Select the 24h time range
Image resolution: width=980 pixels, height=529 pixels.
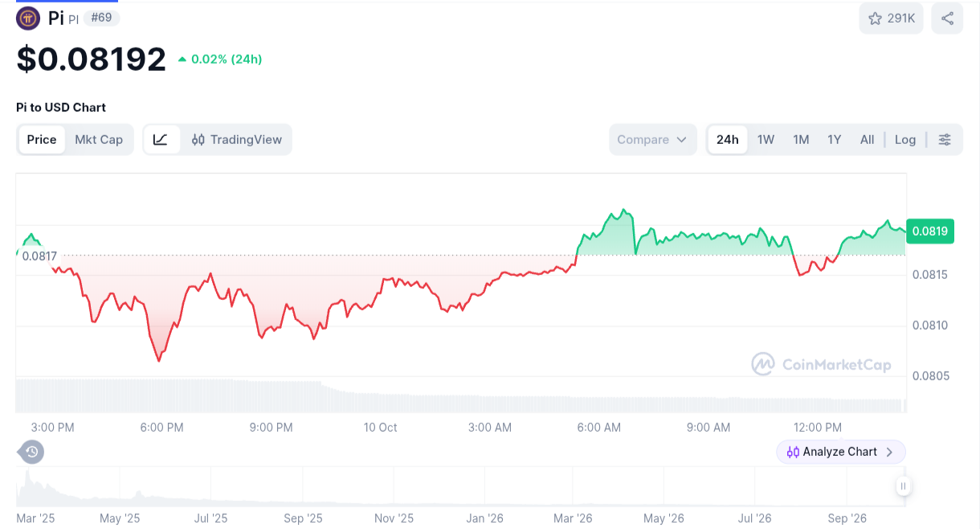[728, 139]
